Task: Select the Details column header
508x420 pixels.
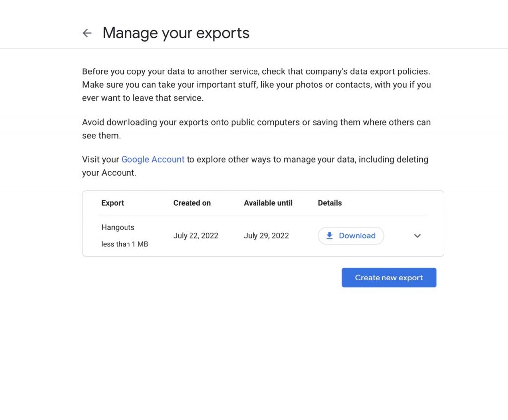Action: [x=330, y=203]
